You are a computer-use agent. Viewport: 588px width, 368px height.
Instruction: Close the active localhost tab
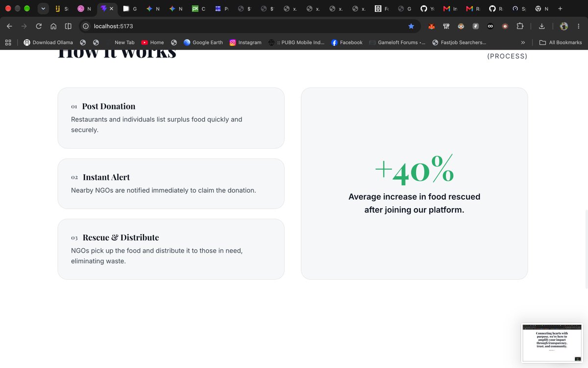pos(112,9)
